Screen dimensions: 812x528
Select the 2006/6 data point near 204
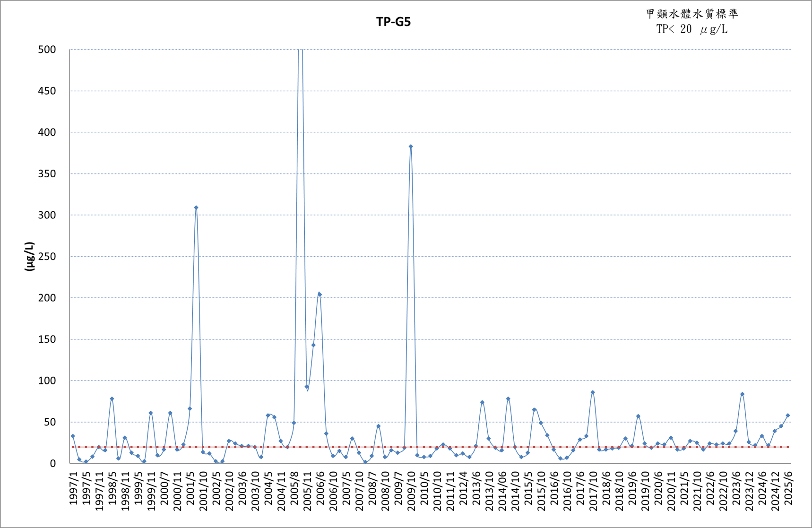coord(320,294)
